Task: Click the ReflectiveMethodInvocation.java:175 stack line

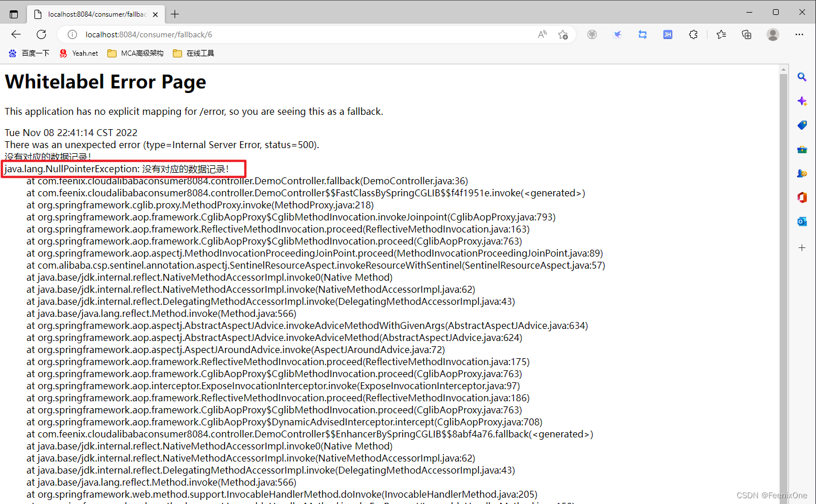Action: pyautogui.click(x=278, y=362)
